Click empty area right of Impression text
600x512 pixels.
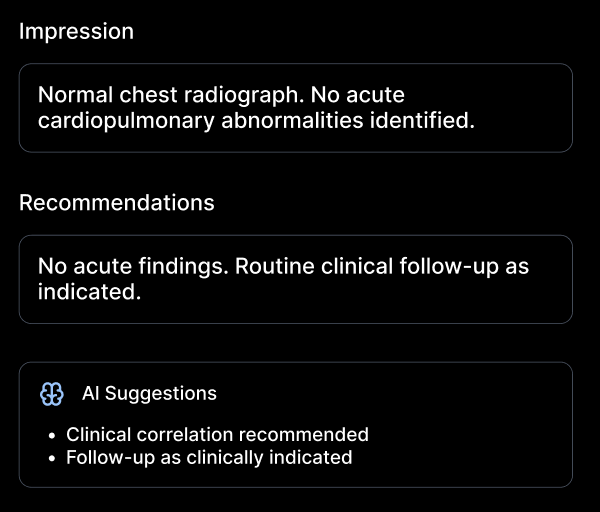click(x=520, y=108)
